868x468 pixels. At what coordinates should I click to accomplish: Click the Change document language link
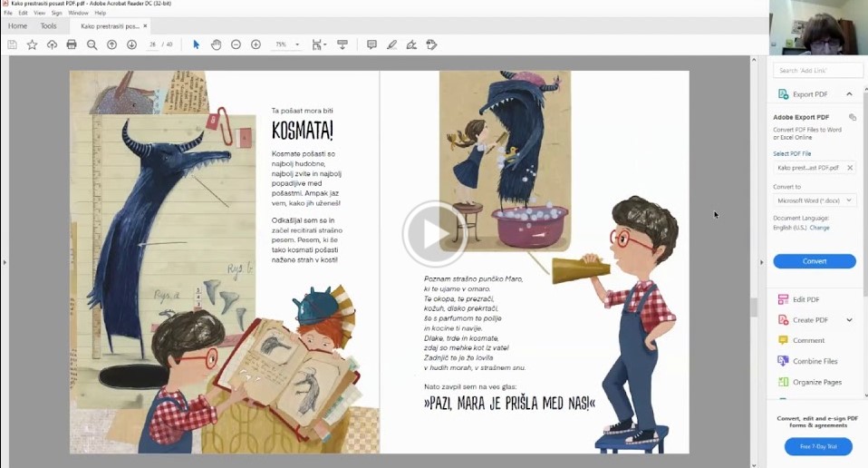(819, 228)
